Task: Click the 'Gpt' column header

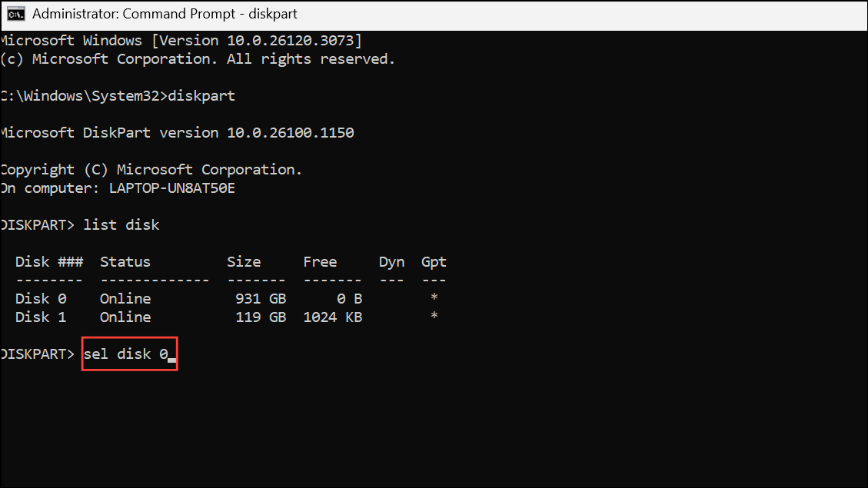Action: pyautogui.click(x=434, y=262)
